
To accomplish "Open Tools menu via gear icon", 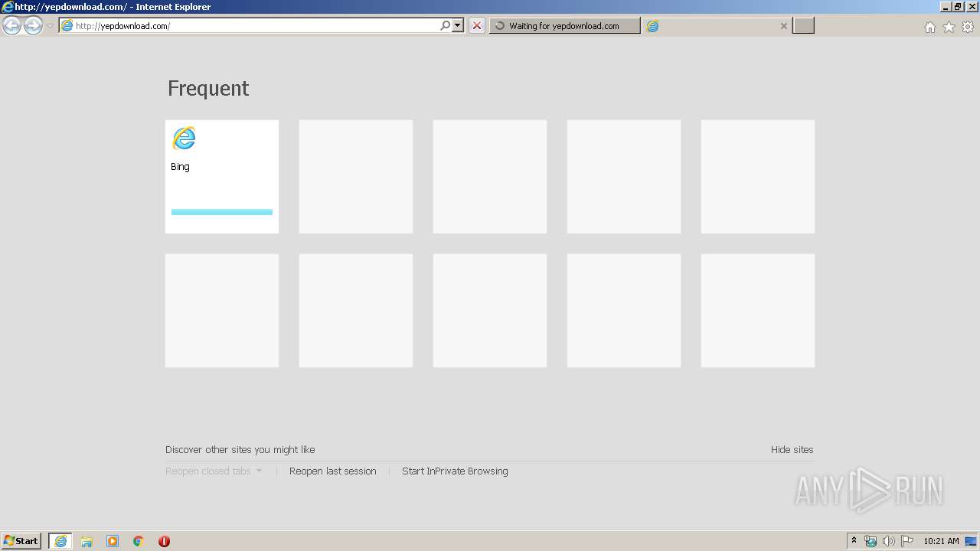I will pyautogui.click(x=968, y=27).
